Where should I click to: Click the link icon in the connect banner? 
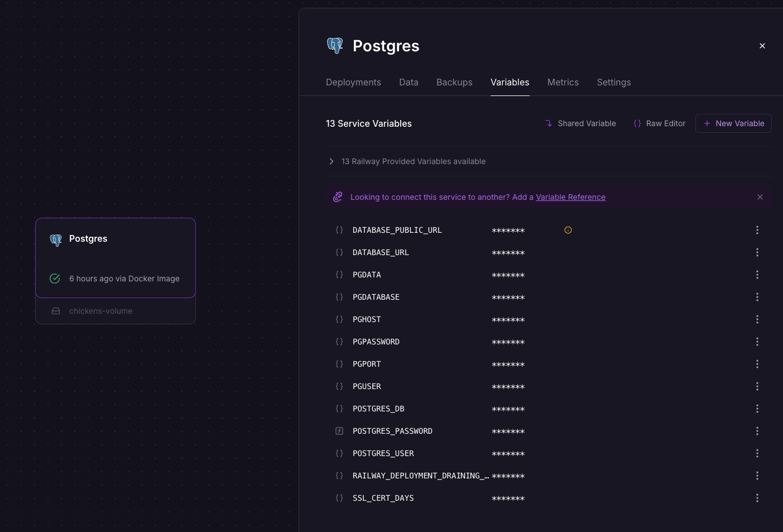338,197
